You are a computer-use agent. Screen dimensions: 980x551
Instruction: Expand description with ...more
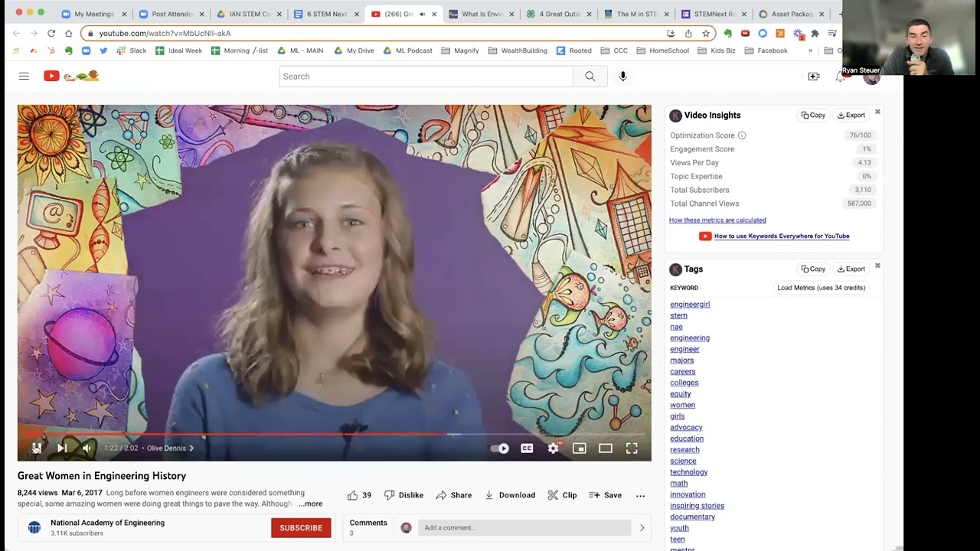tap(310, 504)
